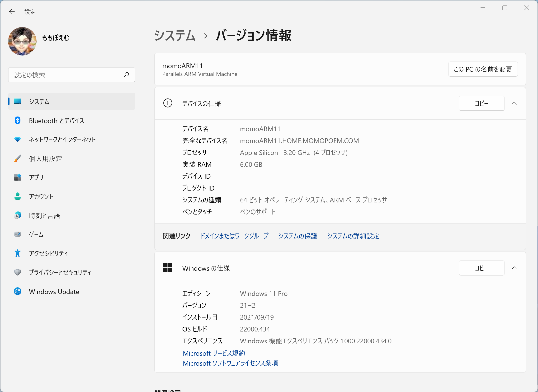
Task: Click the 21H2 version value
Action: pyautogui.click(x=247, y=305)
